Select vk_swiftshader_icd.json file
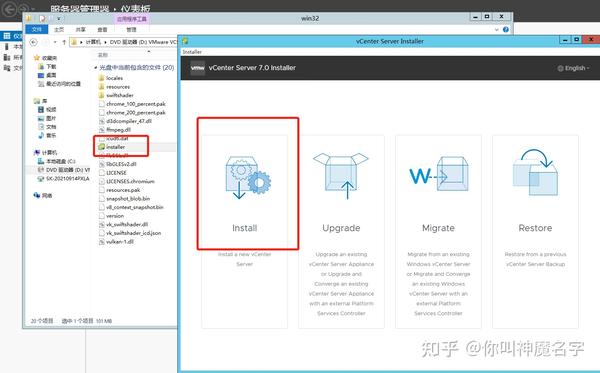 [x=130, y=233]
